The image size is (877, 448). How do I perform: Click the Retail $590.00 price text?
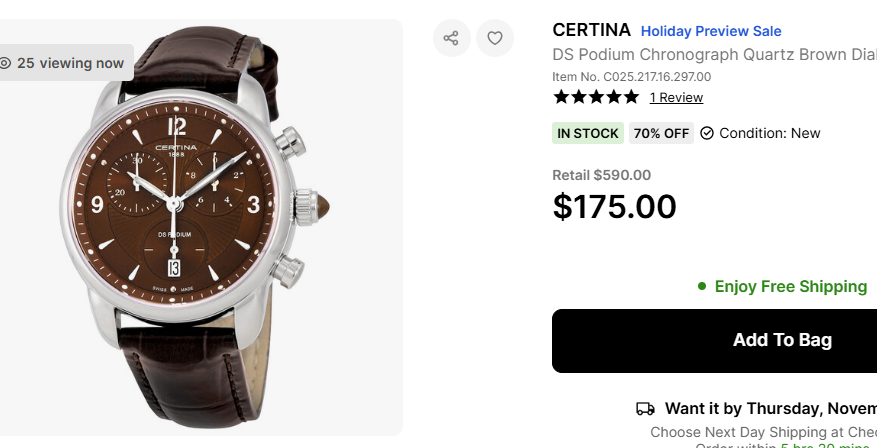tap(602, 175)
